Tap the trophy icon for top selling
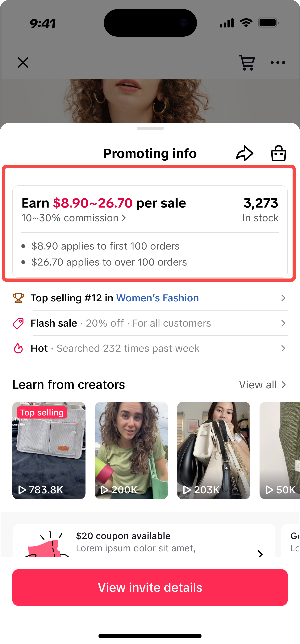The height and width of the screenshot is (644, 300). tap(18, 298)
